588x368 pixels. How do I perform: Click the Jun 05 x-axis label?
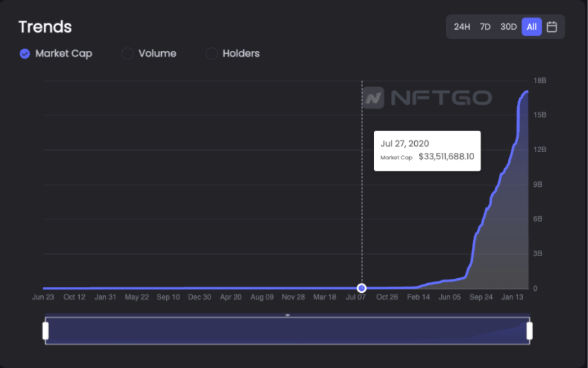coord(449,297)
